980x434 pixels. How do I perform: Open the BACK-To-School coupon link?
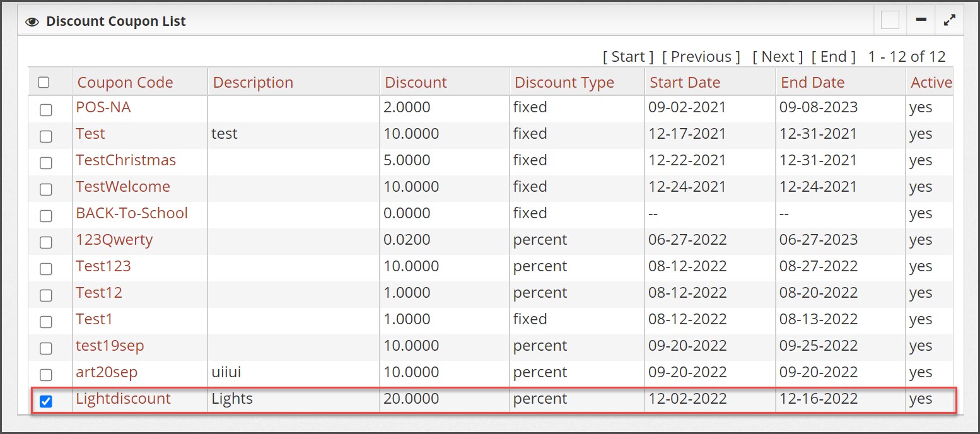[x=132, y=213]
